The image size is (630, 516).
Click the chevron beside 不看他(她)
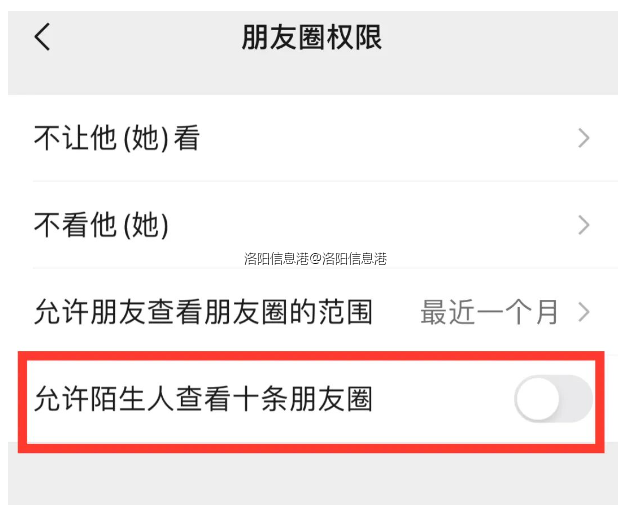point(584,225)
